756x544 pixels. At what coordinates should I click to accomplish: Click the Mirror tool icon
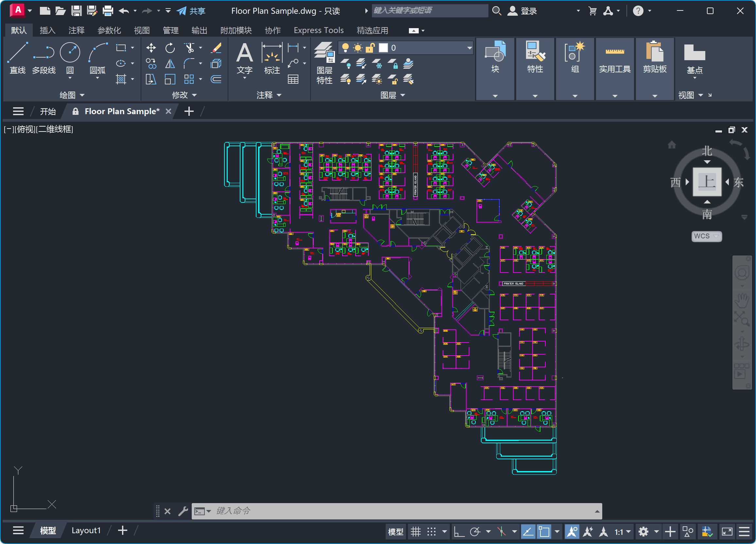(170, 63)
